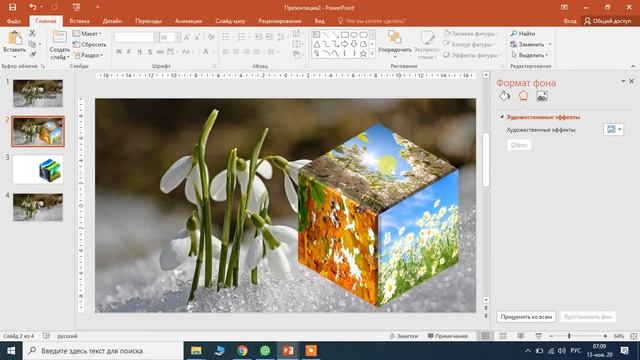
Task: Click the zoom out minus button
Action: (x=551, y=336)
